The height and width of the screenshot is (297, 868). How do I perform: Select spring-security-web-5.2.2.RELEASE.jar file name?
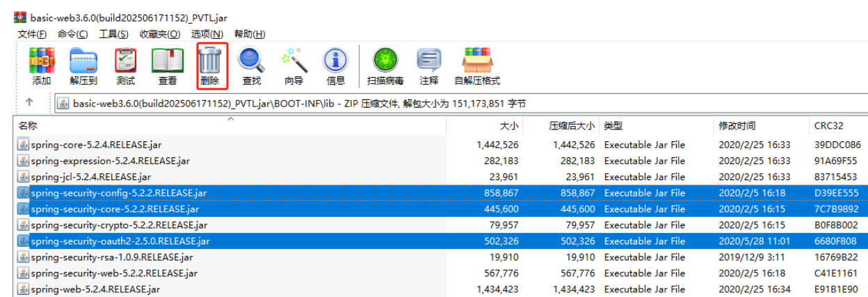pos(114,273)
